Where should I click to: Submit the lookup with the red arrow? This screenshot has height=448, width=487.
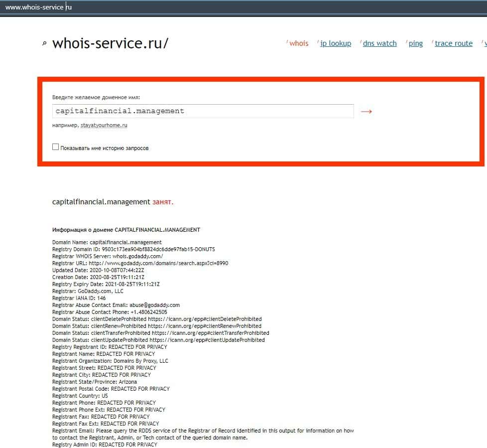pyautogui.click(x=366, y=111)
